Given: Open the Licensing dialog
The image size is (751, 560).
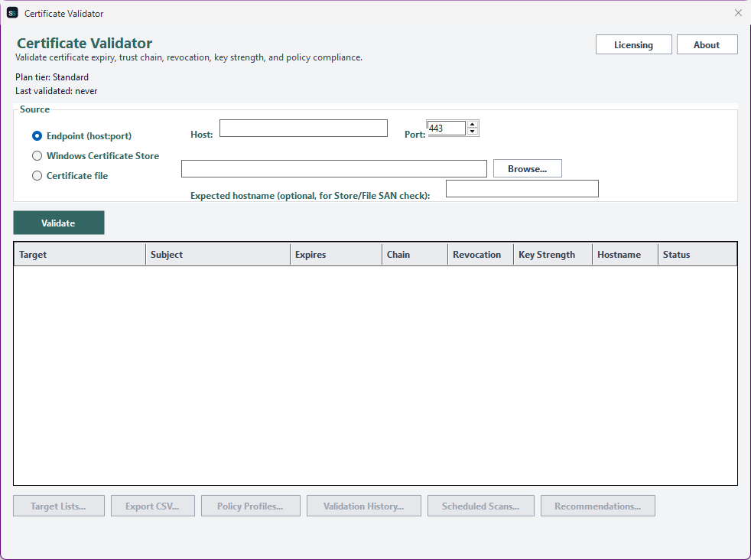Looking at the screenshot, I should pos(634,44).
